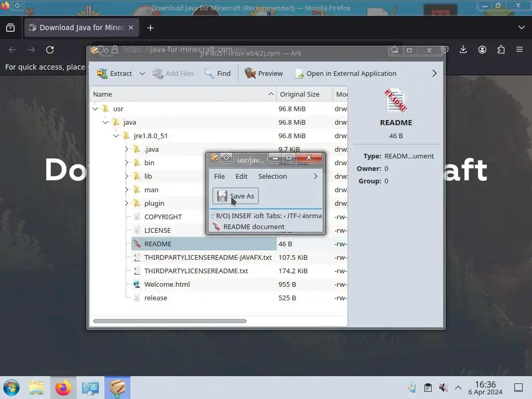Viewport: 532px width, 399px height.
Task: Sort by the Original Size column header
Action: click(x=304, y=94)
